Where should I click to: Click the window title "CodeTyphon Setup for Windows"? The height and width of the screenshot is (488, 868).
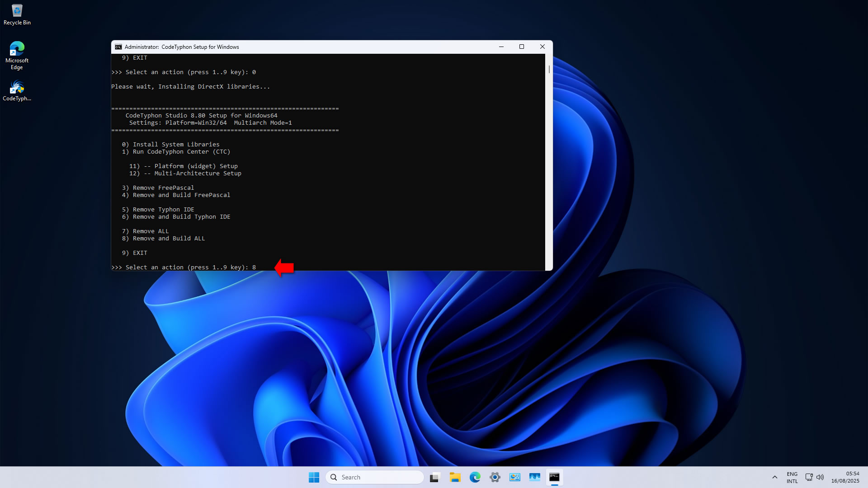(200, 47)
